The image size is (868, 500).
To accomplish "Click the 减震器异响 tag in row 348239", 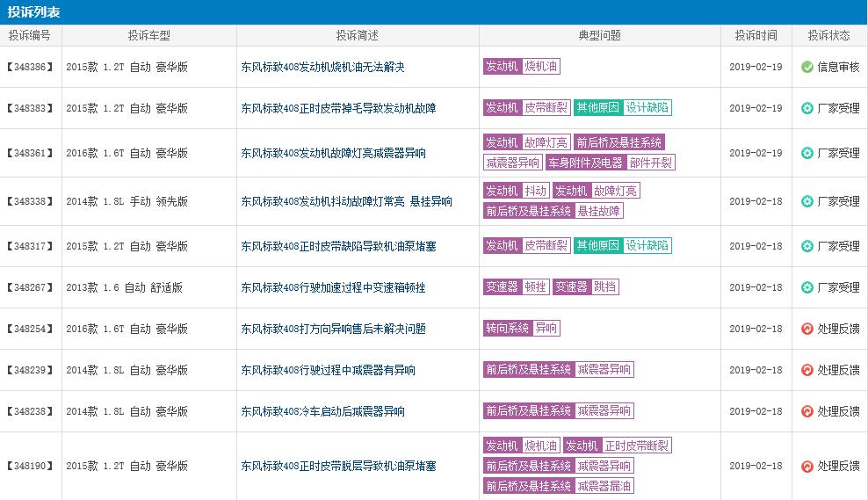I will 604,369.
